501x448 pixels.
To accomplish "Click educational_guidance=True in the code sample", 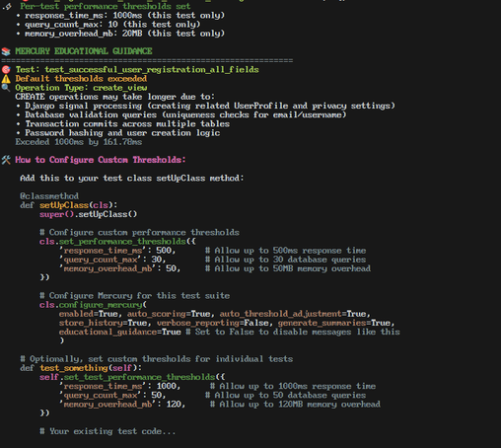I will point(120,332).
